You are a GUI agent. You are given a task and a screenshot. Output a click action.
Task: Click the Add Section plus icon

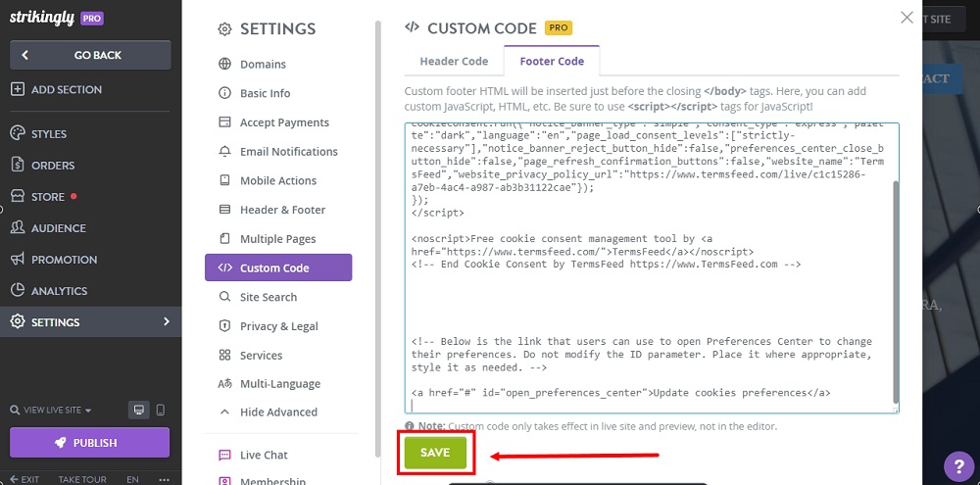point(18,89)
